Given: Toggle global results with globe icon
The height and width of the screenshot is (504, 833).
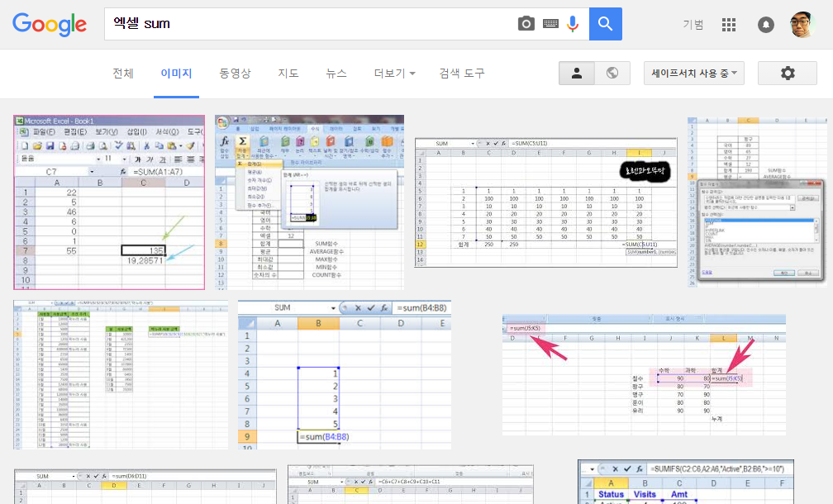Looking at the screenshot, I should coord(612,74).
